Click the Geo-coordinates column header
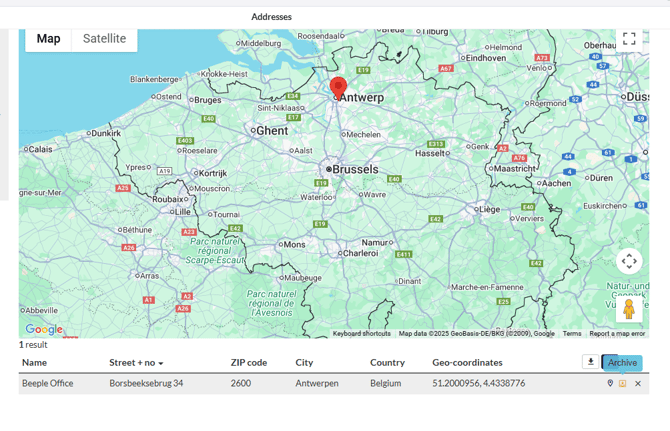This screenshot has height=431, width=670. (x=467, y=362)
